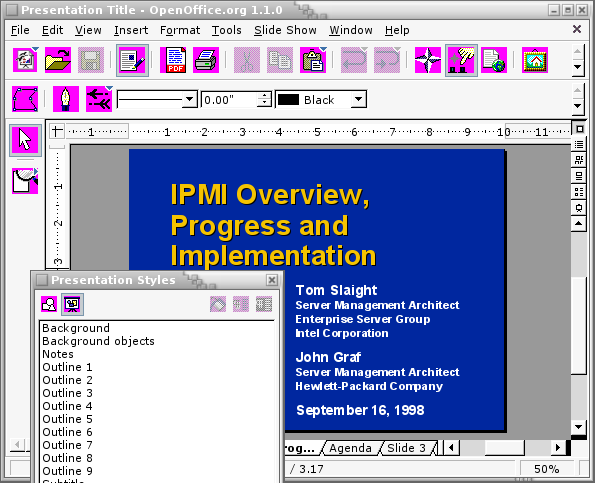Screen dimensions: 595x483
Task: Click horizontal scrollbar right arrow
Action: pos(557,448)
